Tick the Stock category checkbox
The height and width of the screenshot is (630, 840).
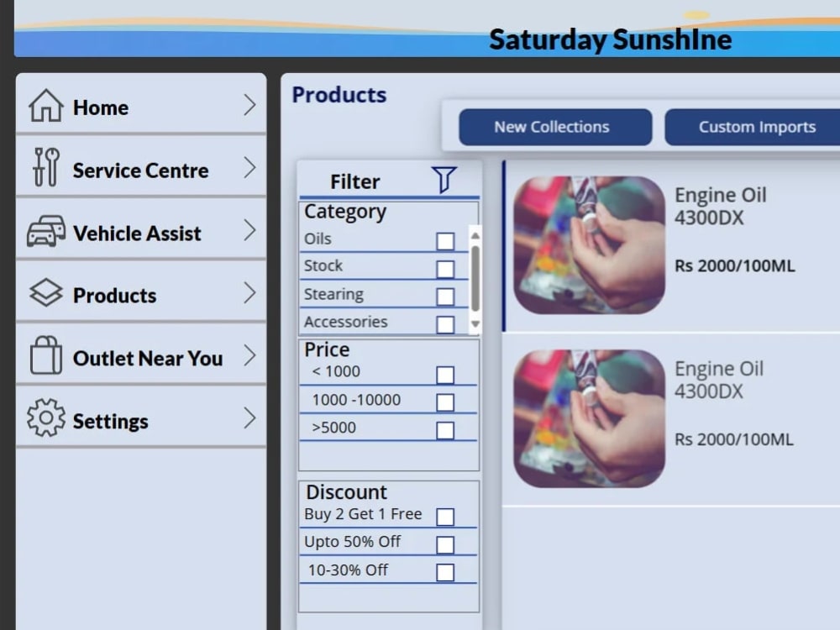[x=445, y=269]
